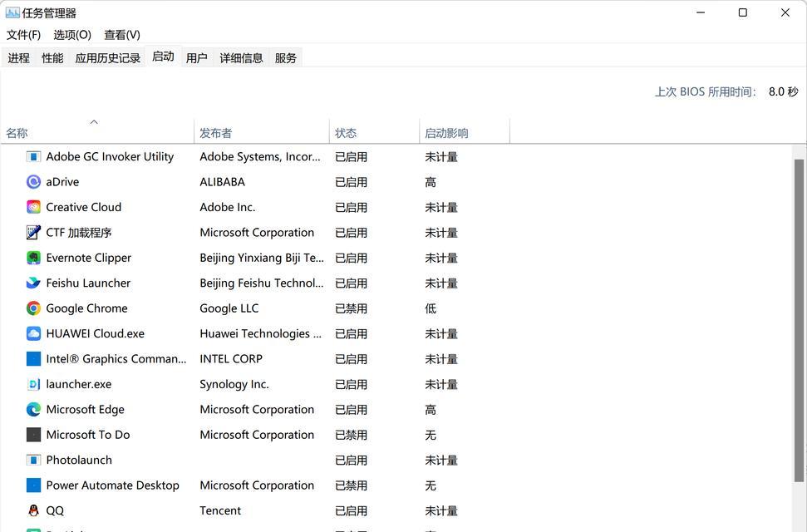Click the Adobe GC Invoker Utility icon

[x=33, y=156]
